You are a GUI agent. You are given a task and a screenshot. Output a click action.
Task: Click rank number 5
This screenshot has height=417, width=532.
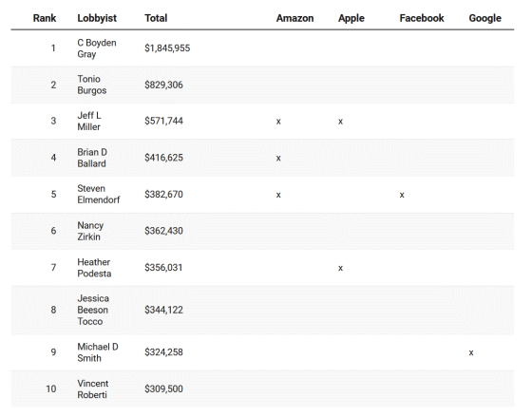click(x=53, y=195)
